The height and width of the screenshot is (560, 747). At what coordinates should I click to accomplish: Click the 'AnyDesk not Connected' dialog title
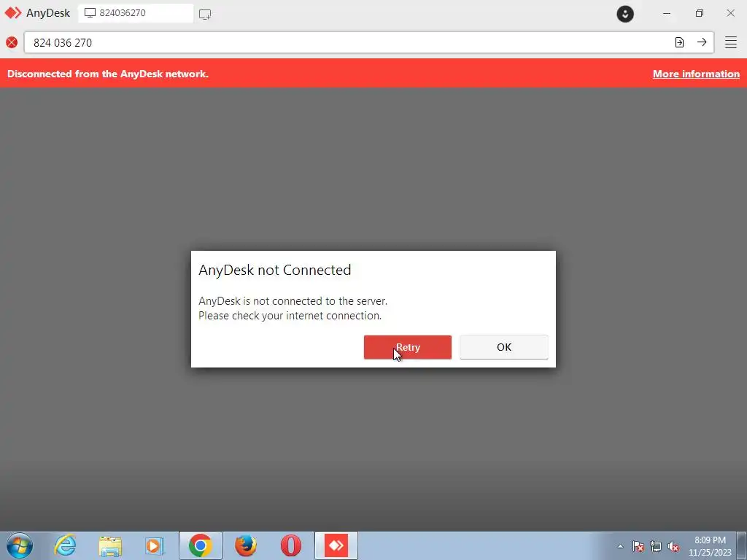click(x=275, y=270)
